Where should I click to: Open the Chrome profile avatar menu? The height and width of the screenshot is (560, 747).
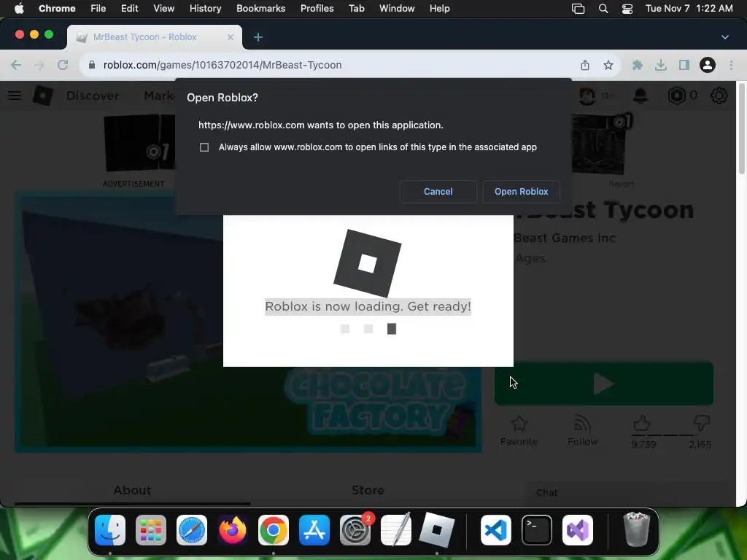708,65
